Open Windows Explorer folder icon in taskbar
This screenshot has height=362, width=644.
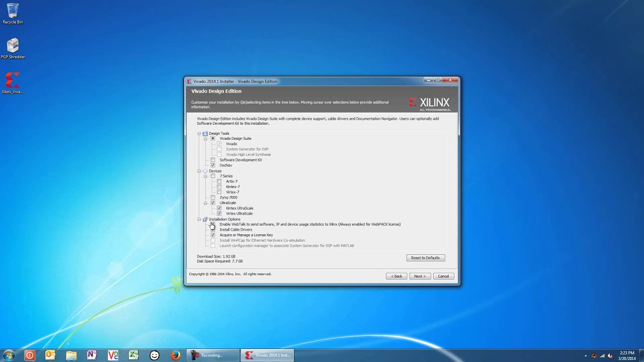click(x=71, y=355)
